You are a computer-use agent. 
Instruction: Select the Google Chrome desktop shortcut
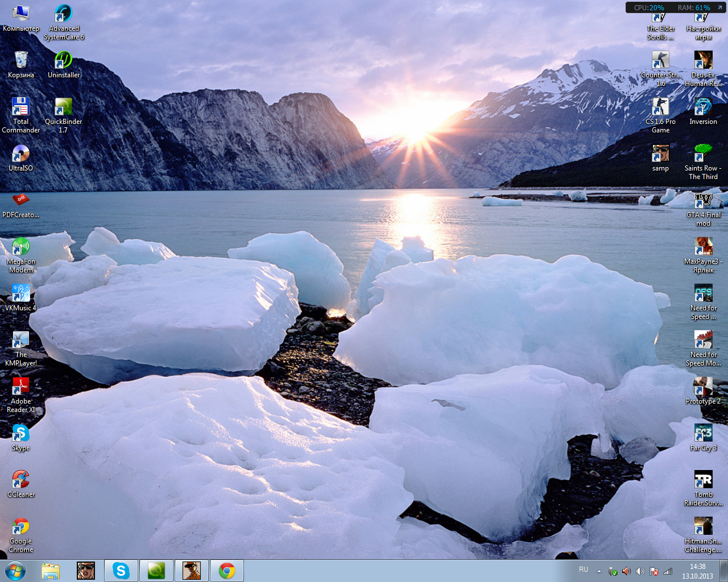[x=21, y=535]
